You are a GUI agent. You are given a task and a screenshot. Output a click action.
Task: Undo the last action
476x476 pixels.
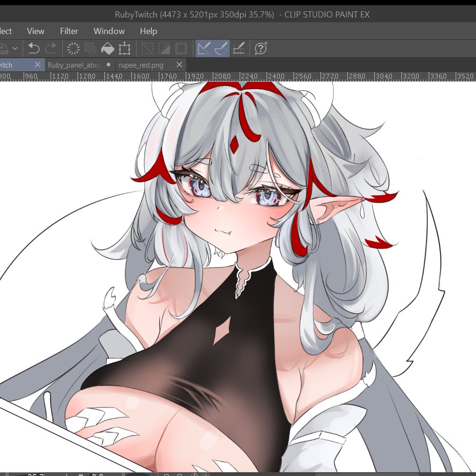click(34, 48)
